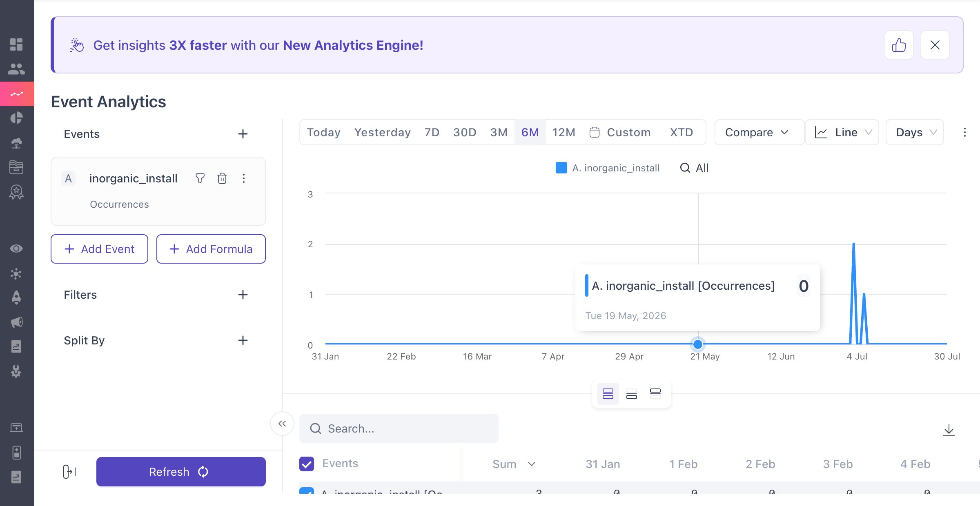Click the table Search field
The height and width of the screenshot is (506, 980).
click(399, 428)
